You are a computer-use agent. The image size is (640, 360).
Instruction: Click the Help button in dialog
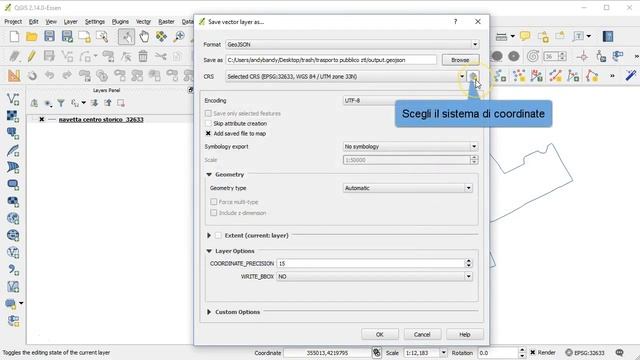[465, 334]
